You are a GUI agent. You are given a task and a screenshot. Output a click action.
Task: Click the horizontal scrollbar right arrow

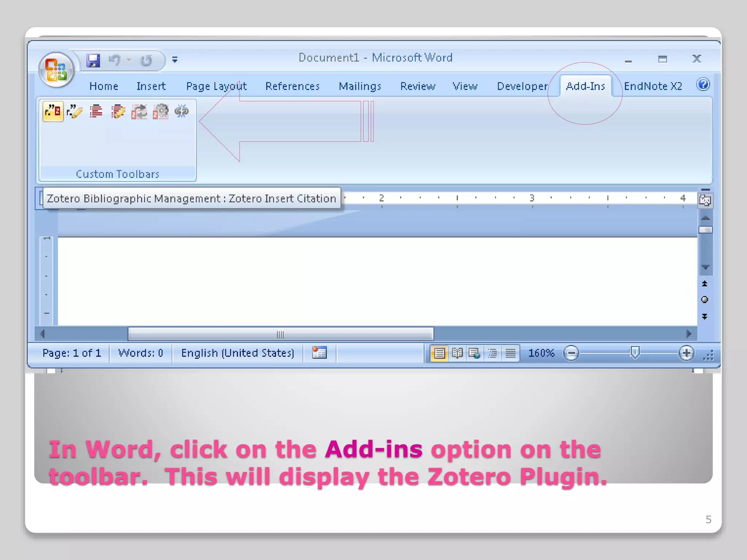[x=689, y=334]
